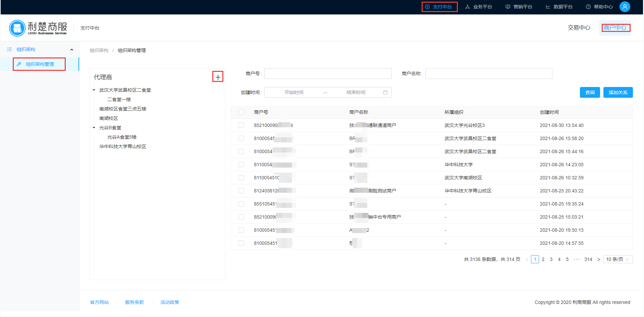Check the row dated 2021-08-26 15:58:20
Image resolution: width=644 pixels, height=317 pixels.
tap(241, 138)
